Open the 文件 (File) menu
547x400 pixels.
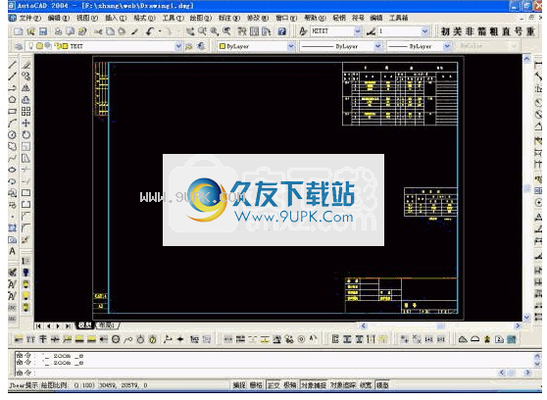[30, 18]
